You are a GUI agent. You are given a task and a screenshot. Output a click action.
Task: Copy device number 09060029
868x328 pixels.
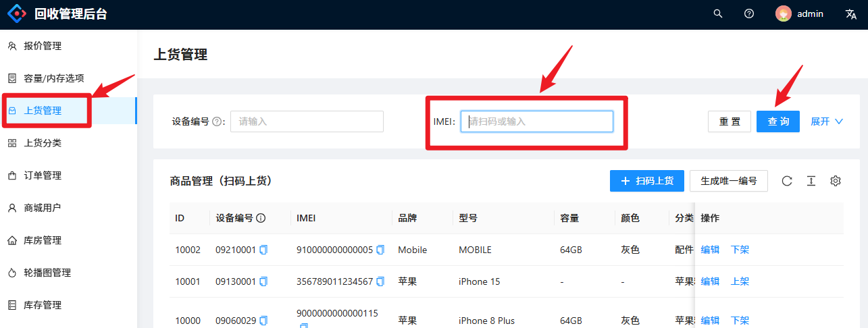click(x=263, y=321)
